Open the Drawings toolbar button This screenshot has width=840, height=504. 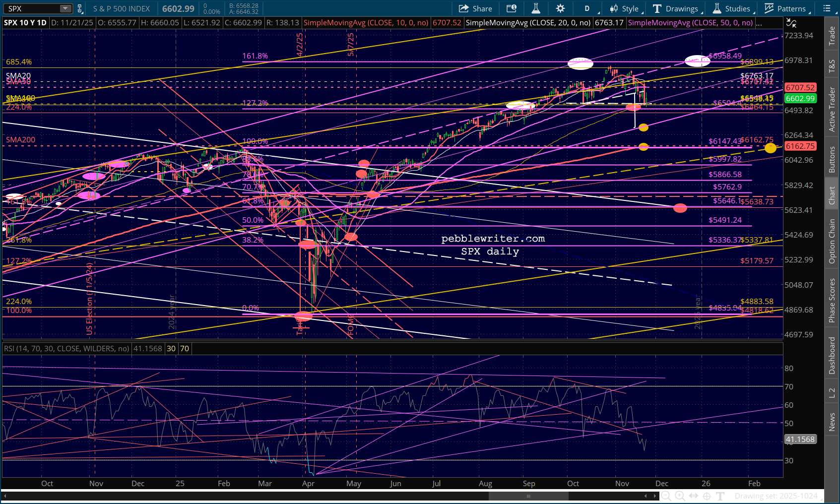tap(676, 8)
